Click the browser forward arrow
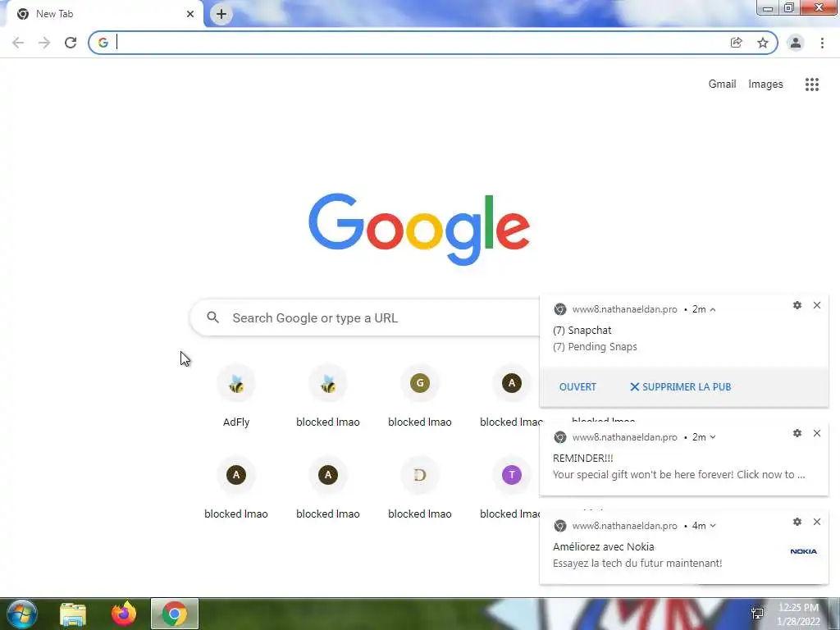 [x=44, y=43]
